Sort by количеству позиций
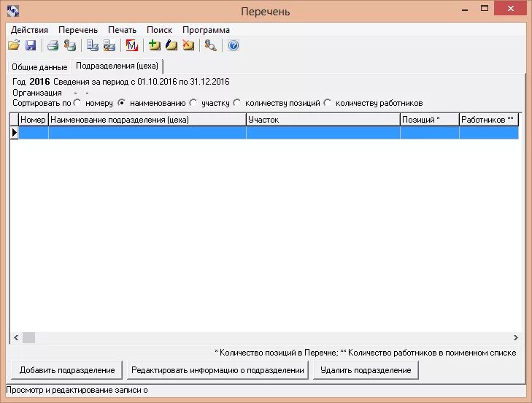This screenshot has width=532, height=403. (237, 103)
